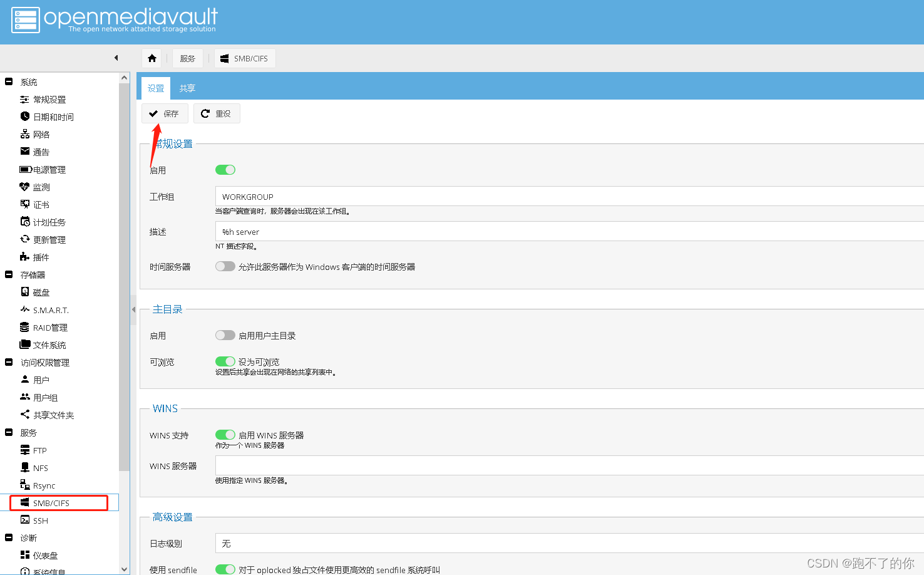The image size is (924, 575).
Task: Click the sidebar splitter collapse handle
Action: [133, 309]
